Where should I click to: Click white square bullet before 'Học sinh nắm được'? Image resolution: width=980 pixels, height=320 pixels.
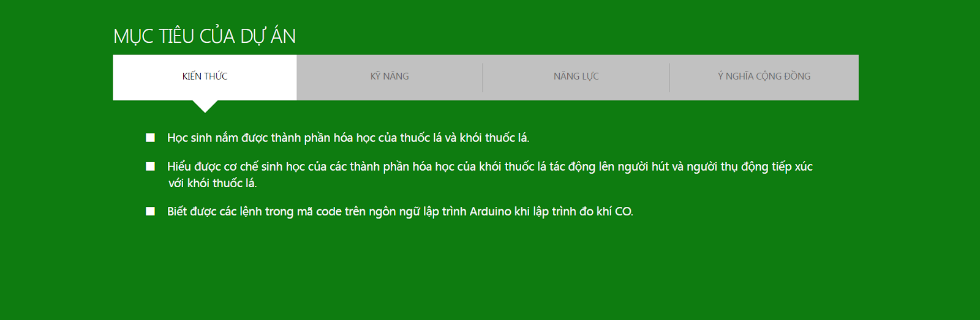(x=150, y=138)
